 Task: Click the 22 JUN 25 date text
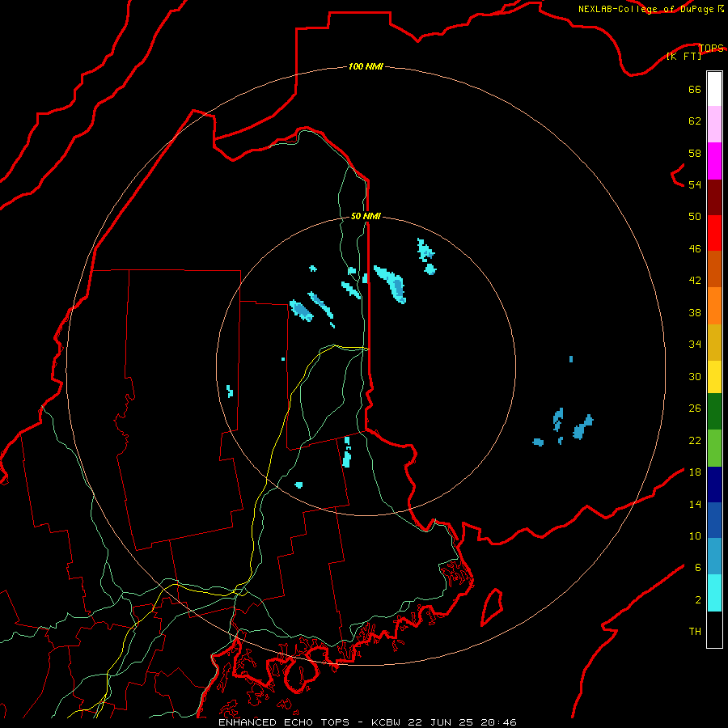click(440, 722)
